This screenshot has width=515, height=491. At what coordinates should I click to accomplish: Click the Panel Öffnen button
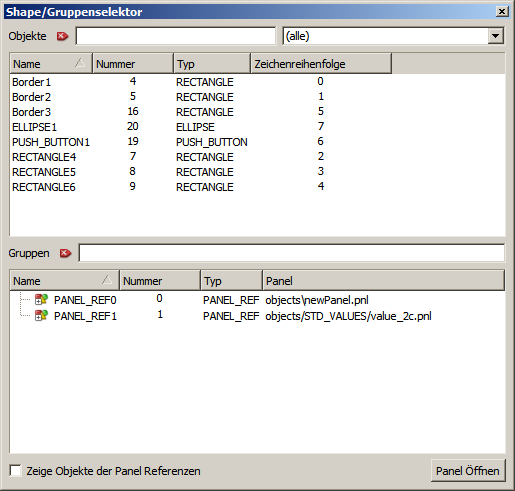point(468,471)
